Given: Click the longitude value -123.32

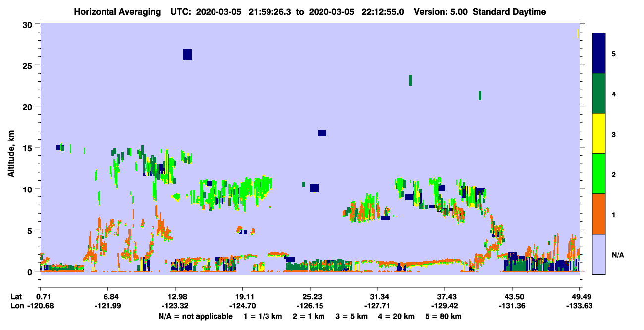Looking at the screenshot, I should 175,306.
